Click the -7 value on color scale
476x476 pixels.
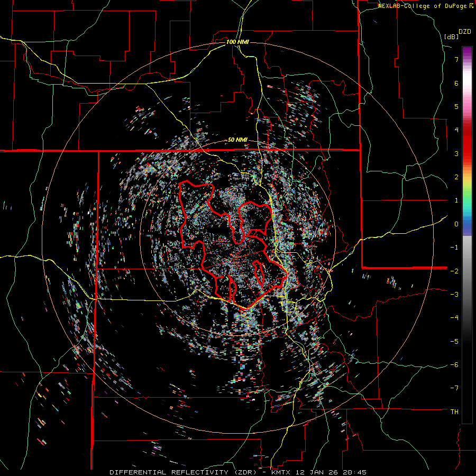[x=454, y=388]
